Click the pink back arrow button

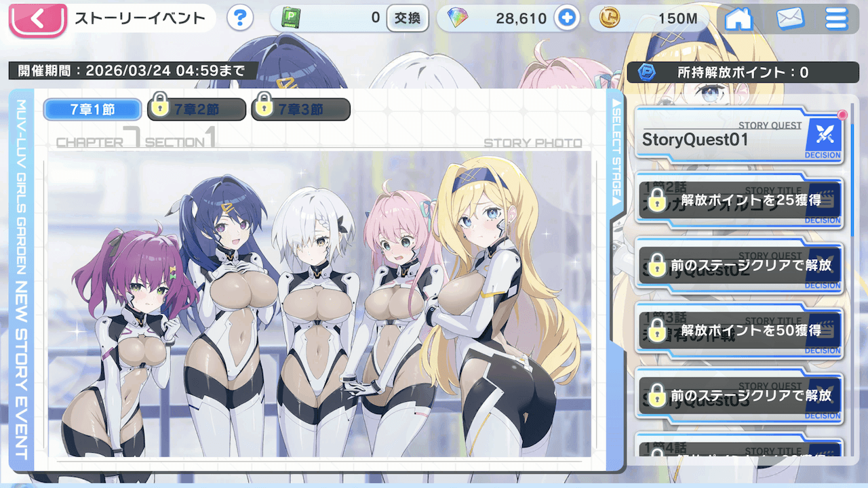pos(37,19)
